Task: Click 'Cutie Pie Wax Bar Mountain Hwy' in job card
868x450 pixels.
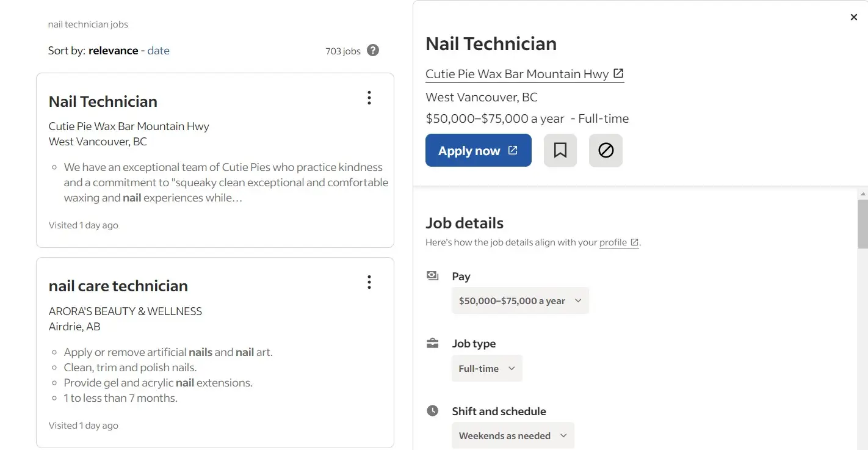Action: (x=129, y=126)
